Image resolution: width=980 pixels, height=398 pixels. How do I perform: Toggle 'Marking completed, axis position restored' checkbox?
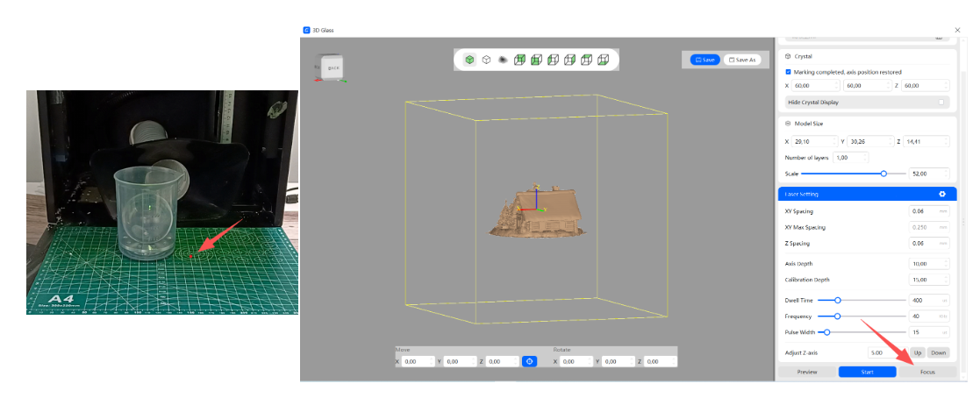click(x=788, y=72)
